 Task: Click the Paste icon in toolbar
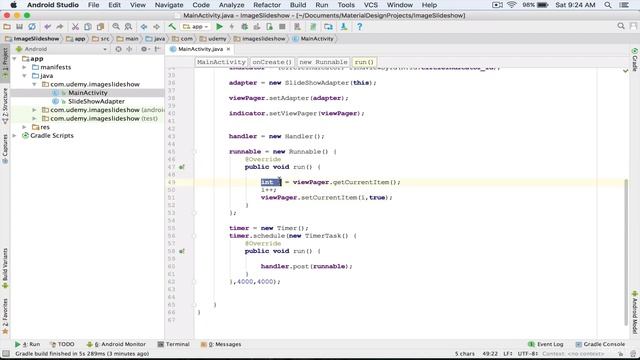pos(100,27)
